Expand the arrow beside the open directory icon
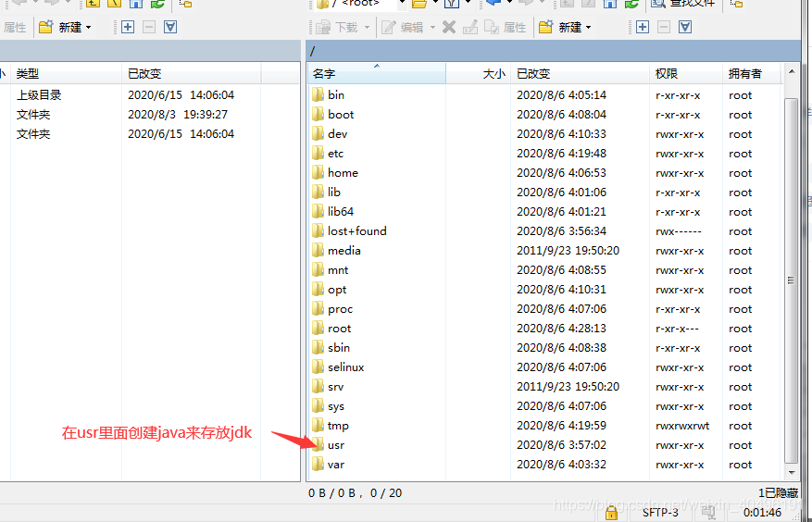This screenshot has width=812, height=522. click(x=435, y=4)
